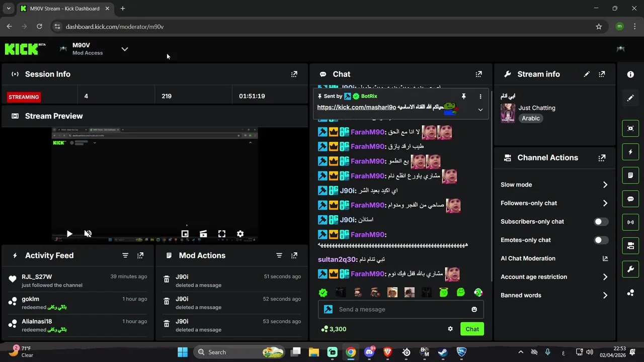Collapse the pinned message chevron
The height and width of the screenshot is (362, 644).
pyautogui.click(x=480, y=110)
